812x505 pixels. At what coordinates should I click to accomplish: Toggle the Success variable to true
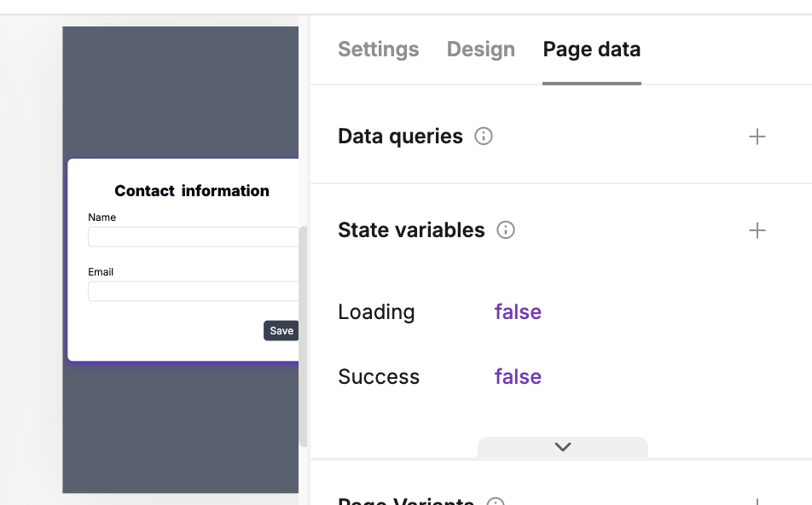click(x=517, y=376)
